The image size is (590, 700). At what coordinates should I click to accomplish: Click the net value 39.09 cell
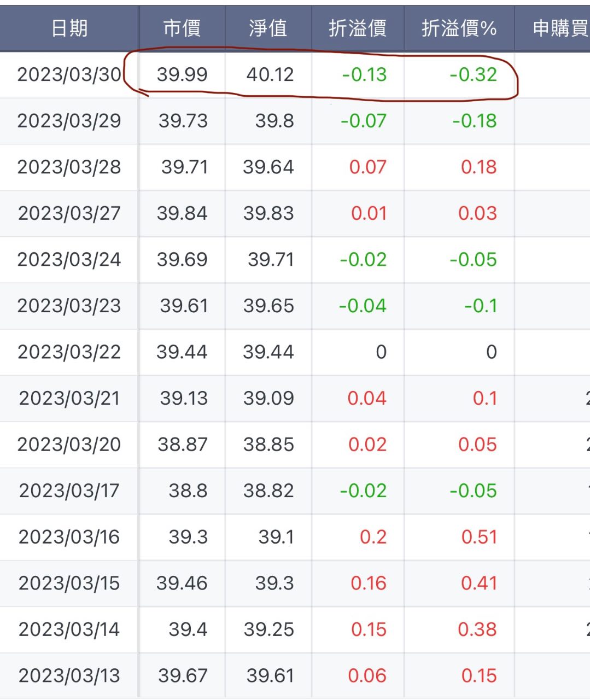click(x=268, y=398)
